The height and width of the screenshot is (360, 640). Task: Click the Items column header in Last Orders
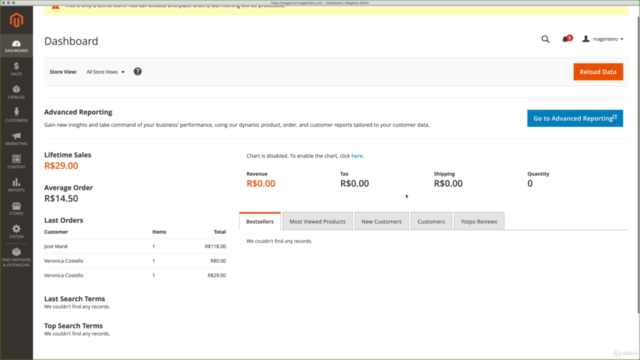click(x=159, y=232)
